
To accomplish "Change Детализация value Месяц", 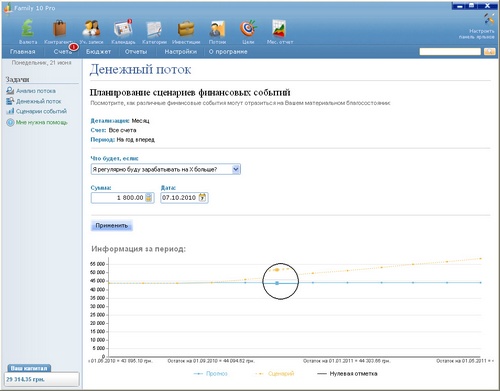I will point(140,121).
